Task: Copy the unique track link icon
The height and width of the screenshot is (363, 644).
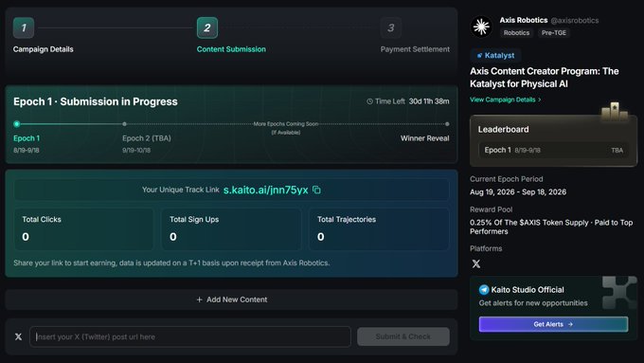Action: (316, 190)
